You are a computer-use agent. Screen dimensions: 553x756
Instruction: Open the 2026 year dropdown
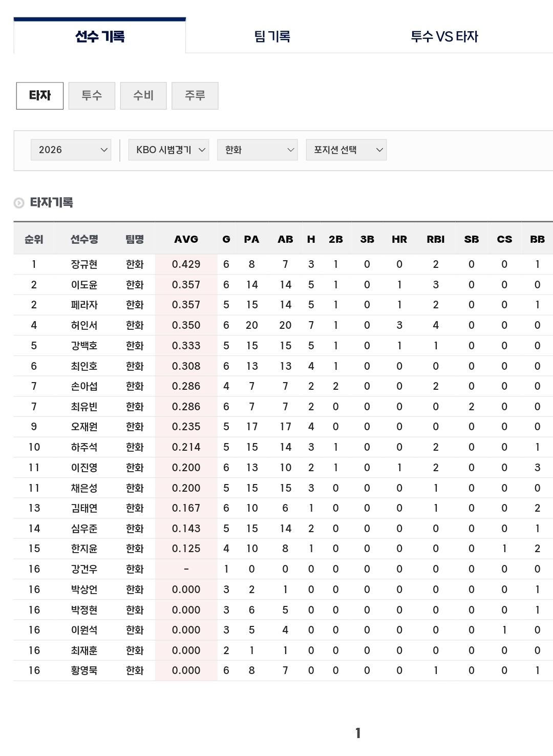click(71, 150)
